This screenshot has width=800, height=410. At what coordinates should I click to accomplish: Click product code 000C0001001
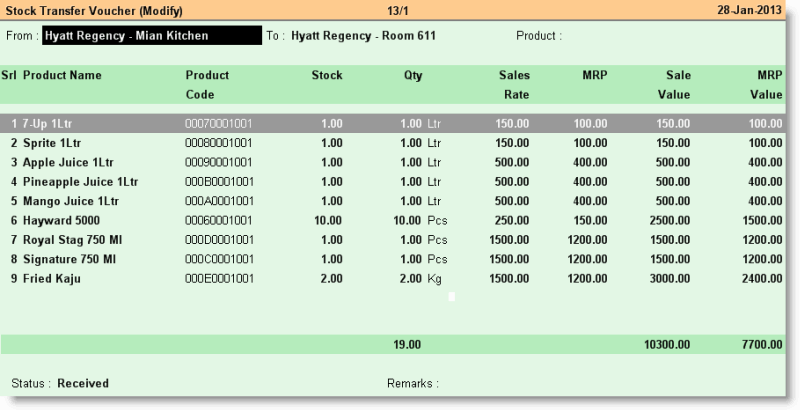click(219, 259)
